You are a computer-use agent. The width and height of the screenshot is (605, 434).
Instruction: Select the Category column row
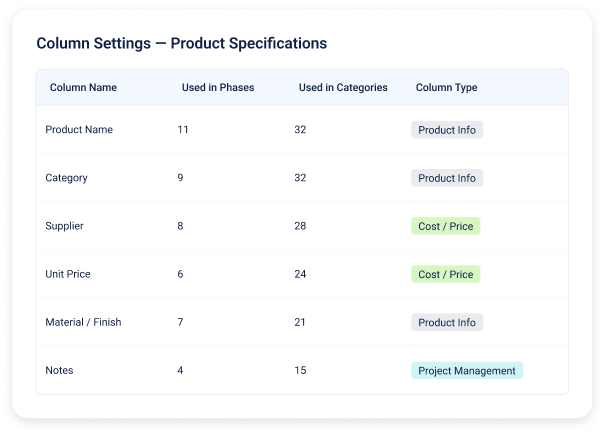pyautogui.click(x=67, y=178)
